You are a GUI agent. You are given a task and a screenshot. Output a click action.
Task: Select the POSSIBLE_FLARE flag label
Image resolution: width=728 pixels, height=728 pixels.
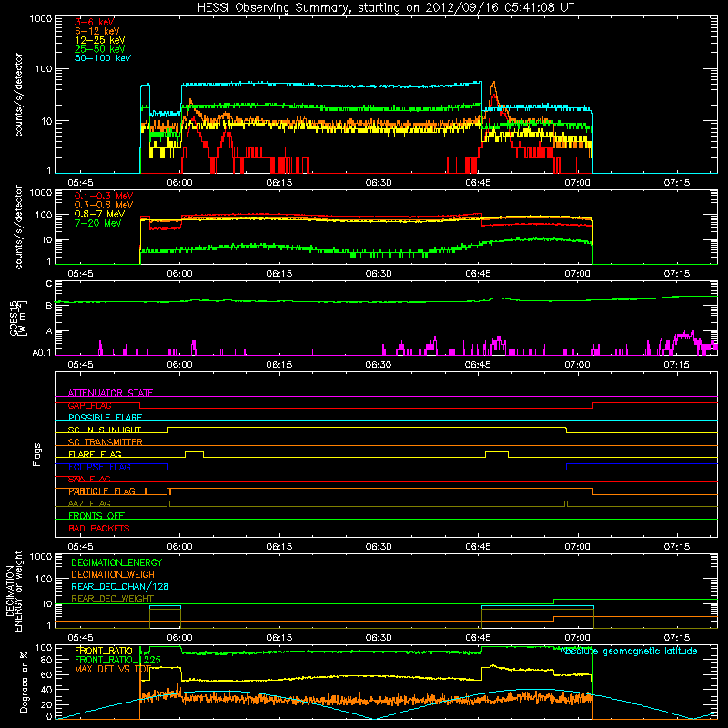[105, 418]
